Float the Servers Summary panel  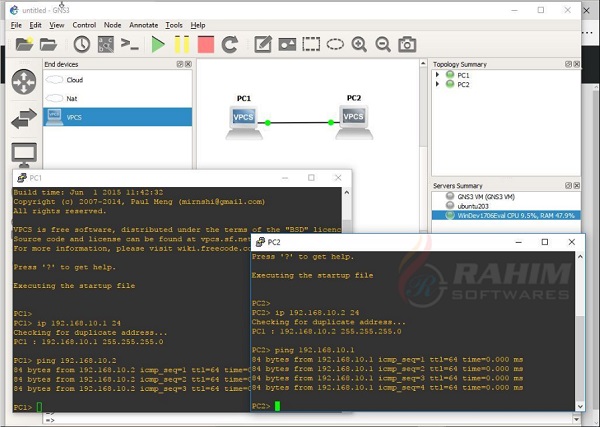pos(568,186)
